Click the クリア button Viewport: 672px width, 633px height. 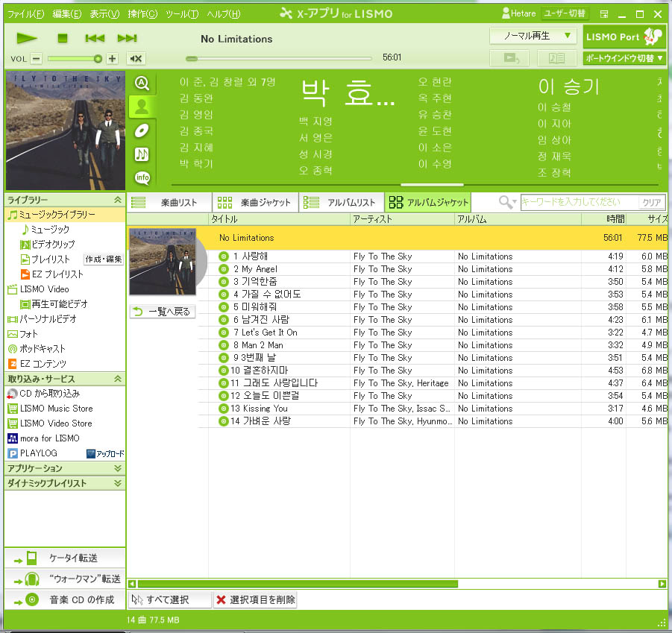tap(651, 203)
